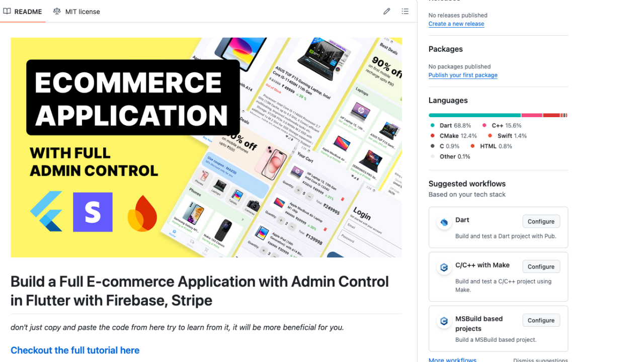Open 'Checkout the full tutorial here' link

(x=75, y=350)
